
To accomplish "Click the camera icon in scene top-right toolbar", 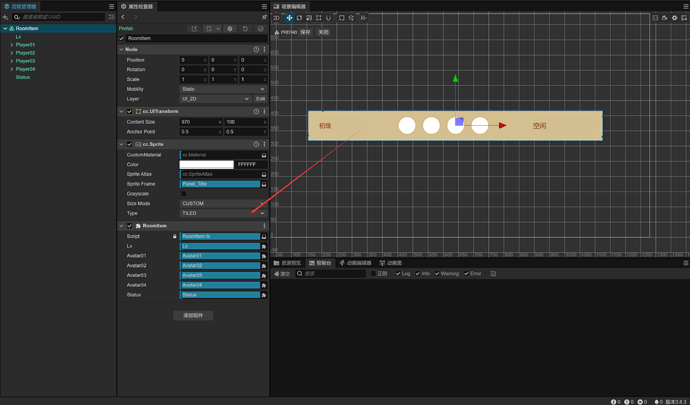I will pyautogui.click(x=664, y=18).
